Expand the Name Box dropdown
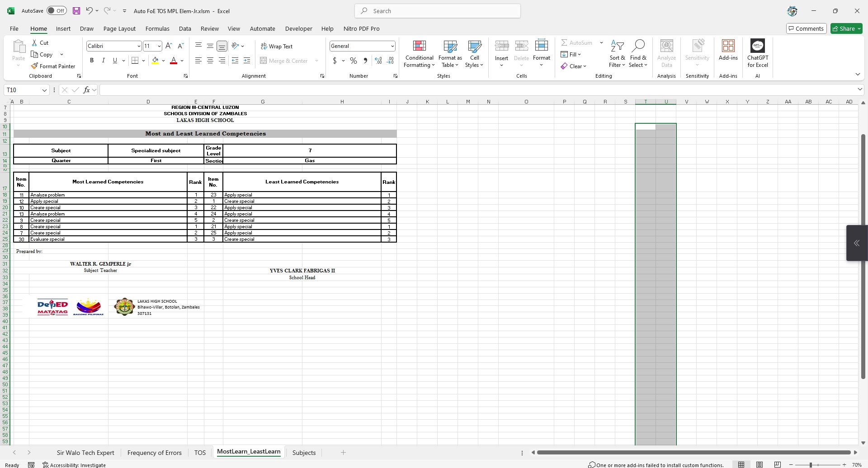This screenshot has width=868, height=468. pos(44,90)
